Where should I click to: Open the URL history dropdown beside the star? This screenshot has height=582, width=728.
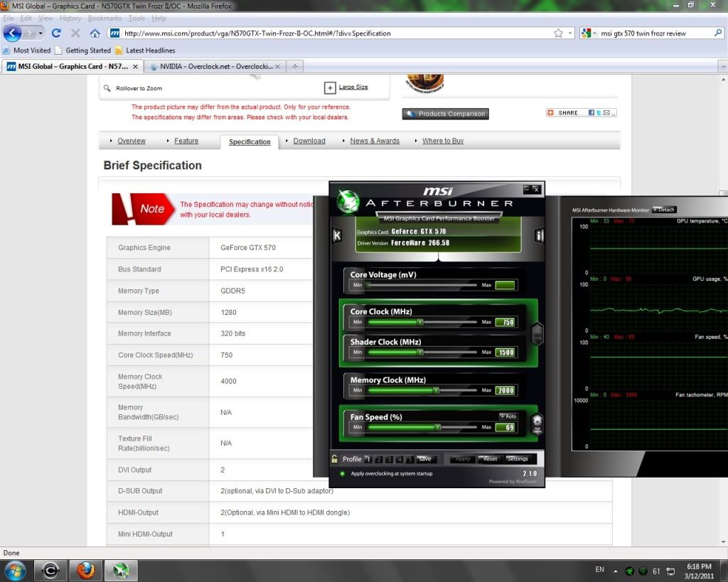570,33
